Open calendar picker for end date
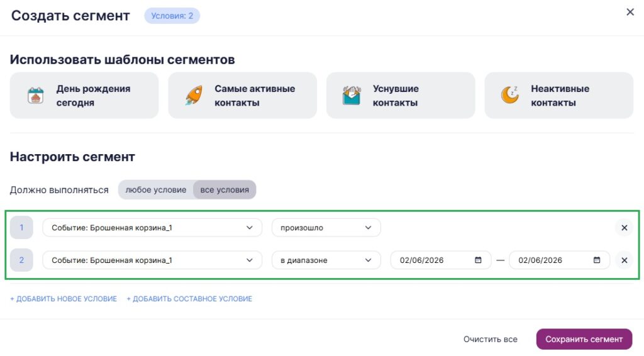This screenshot has height=356, width=644. (x=597, y=260)
